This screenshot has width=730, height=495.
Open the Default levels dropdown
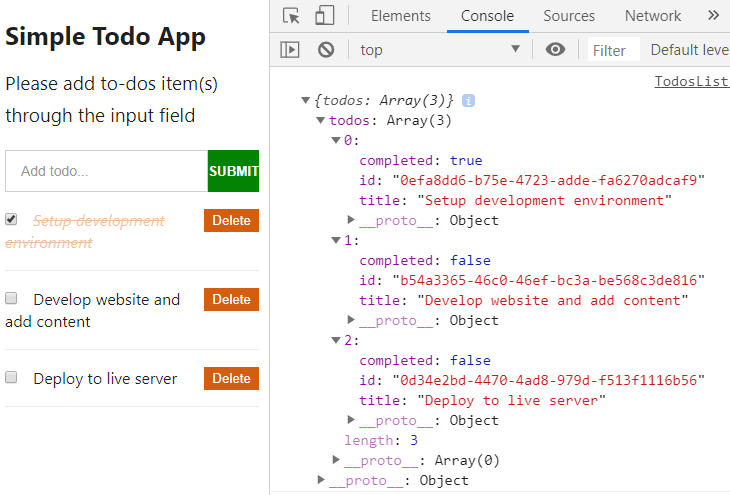coord(689,49)
